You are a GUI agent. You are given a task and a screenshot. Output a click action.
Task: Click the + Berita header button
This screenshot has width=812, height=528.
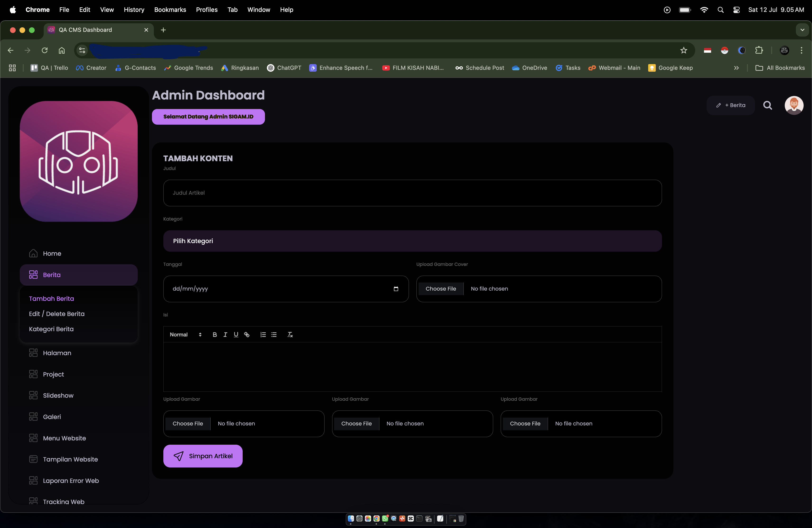point(731,105)
